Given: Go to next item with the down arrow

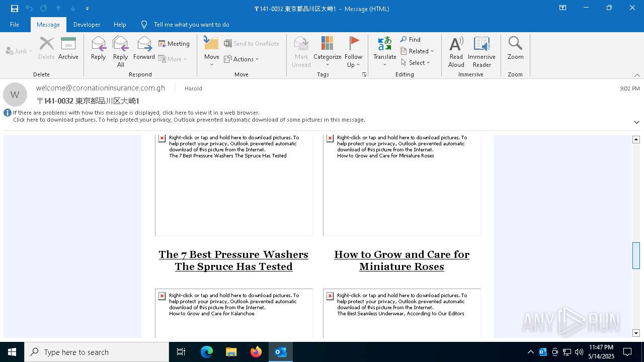Looking at the screenshot, I should 73,9.
